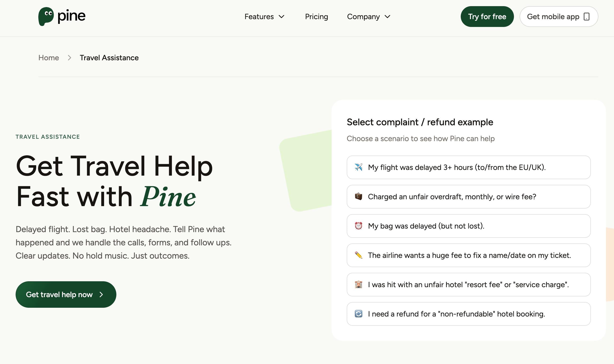Screen dimensions: 614x364
Task: Click the Pine logo icon
Action: tap(46, 17)
